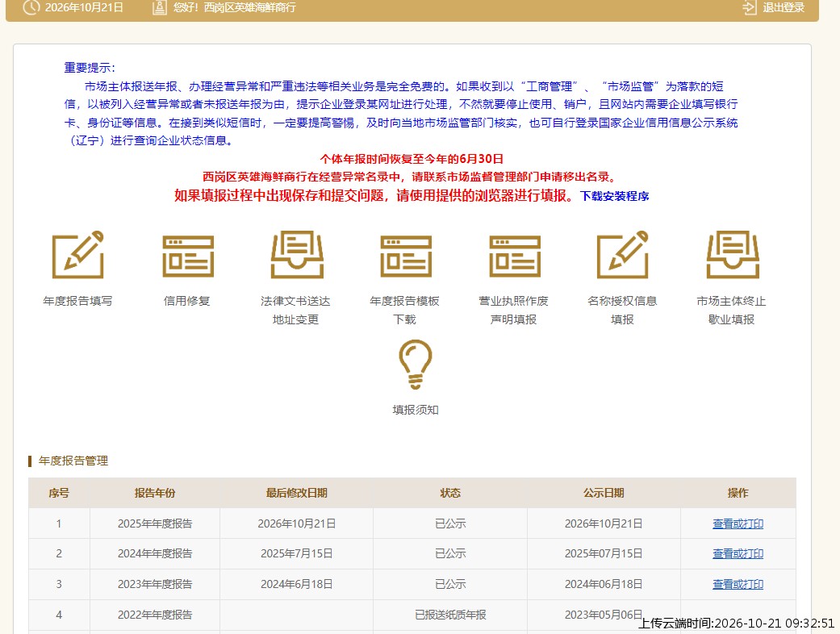Click the 填报须知 lightbulb icon
The height and width of the screenshot is (634, 840).
coord(416,364)
